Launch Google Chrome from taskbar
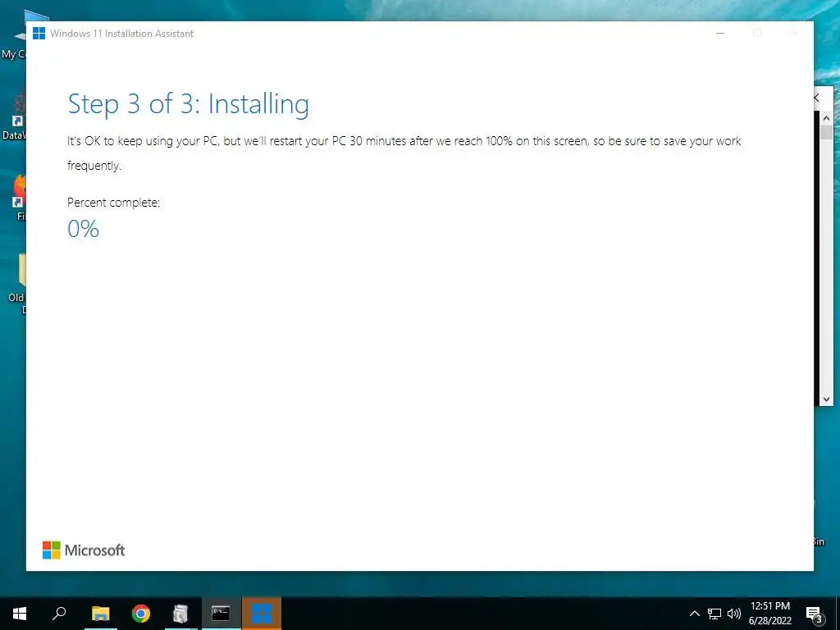The width and height of the screenshot is (840, 630). 141,614
